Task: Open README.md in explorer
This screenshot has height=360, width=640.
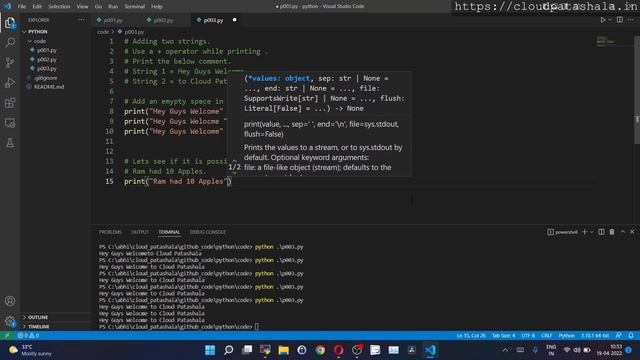Action: 49,87
